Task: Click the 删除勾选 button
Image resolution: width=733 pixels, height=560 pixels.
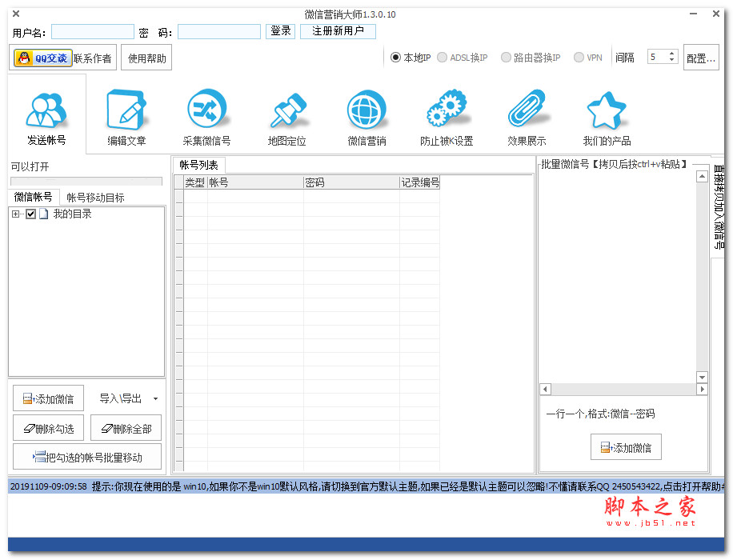Action: [48, 428]
